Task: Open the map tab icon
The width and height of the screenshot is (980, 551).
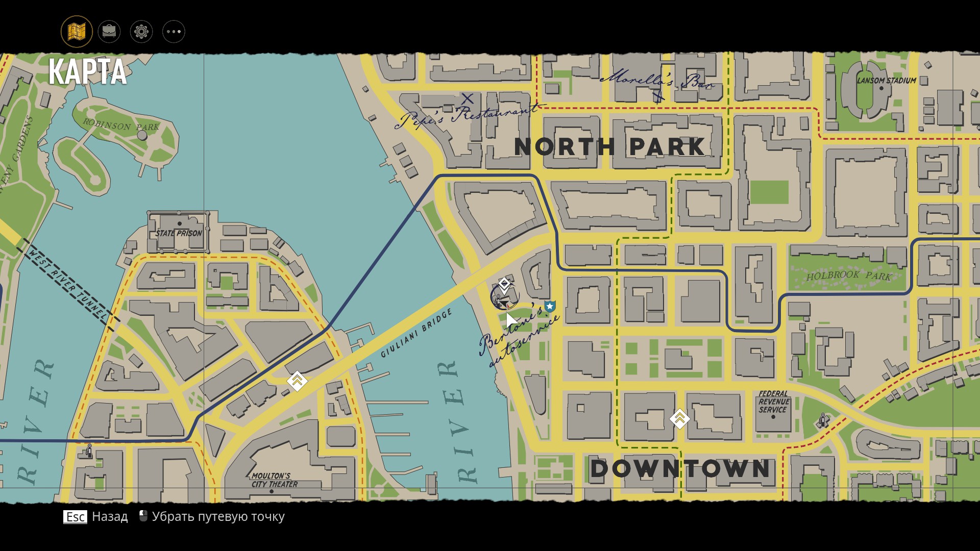Action: (x=77, y=32)
